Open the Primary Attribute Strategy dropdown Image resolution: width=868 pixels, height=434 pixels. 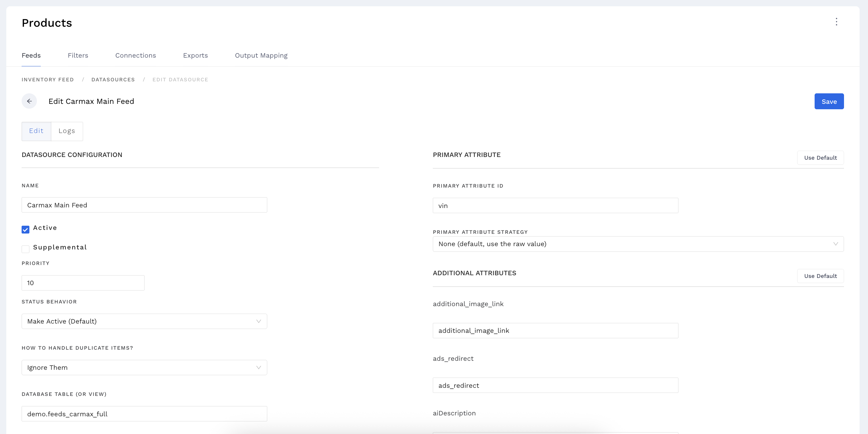(638, 244)
